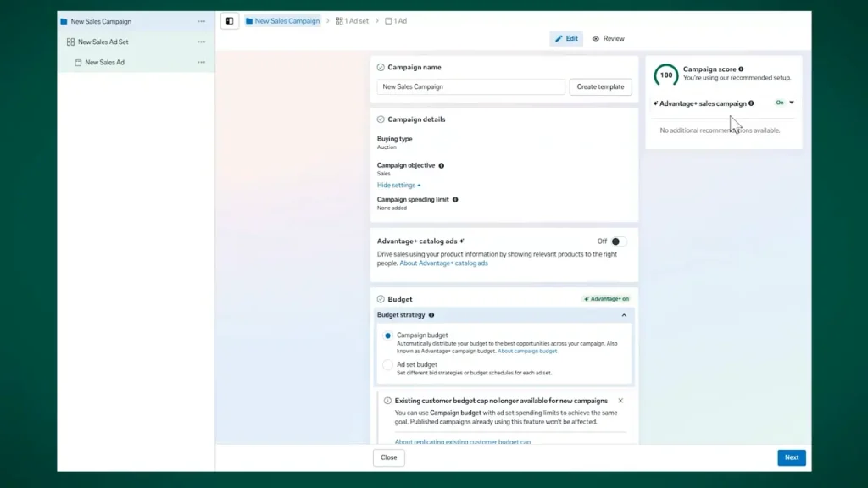Click the Campaign score info icon
Viewport: 868px width, 488px height.
(x=741, y=69)
